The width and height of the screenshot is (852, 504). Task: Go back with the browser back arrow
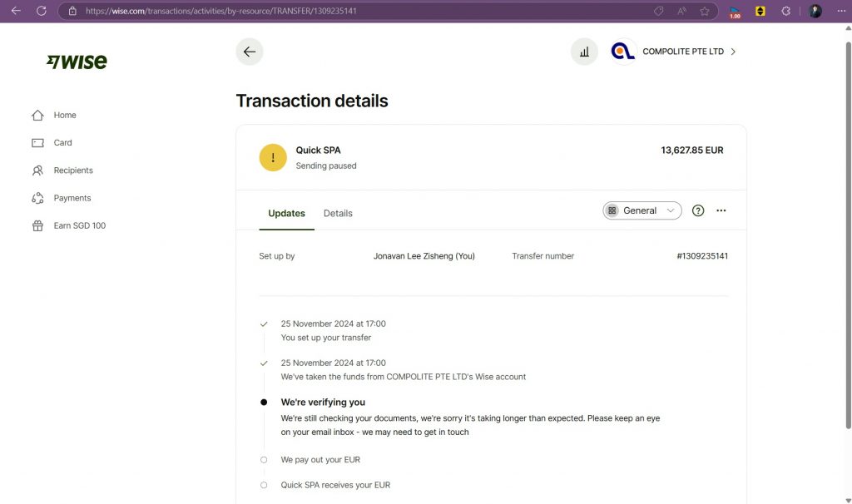[x=16, y=11]
